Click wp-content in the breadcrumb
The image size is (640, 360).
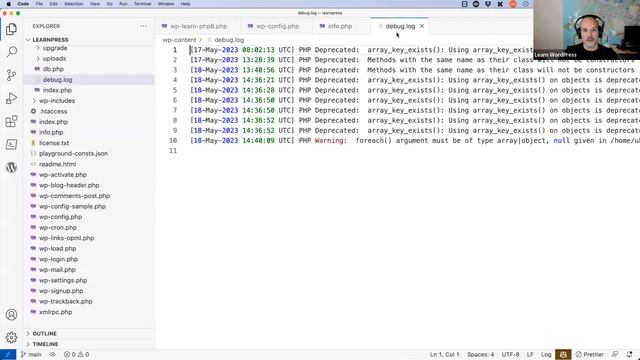tap(179, 40)
